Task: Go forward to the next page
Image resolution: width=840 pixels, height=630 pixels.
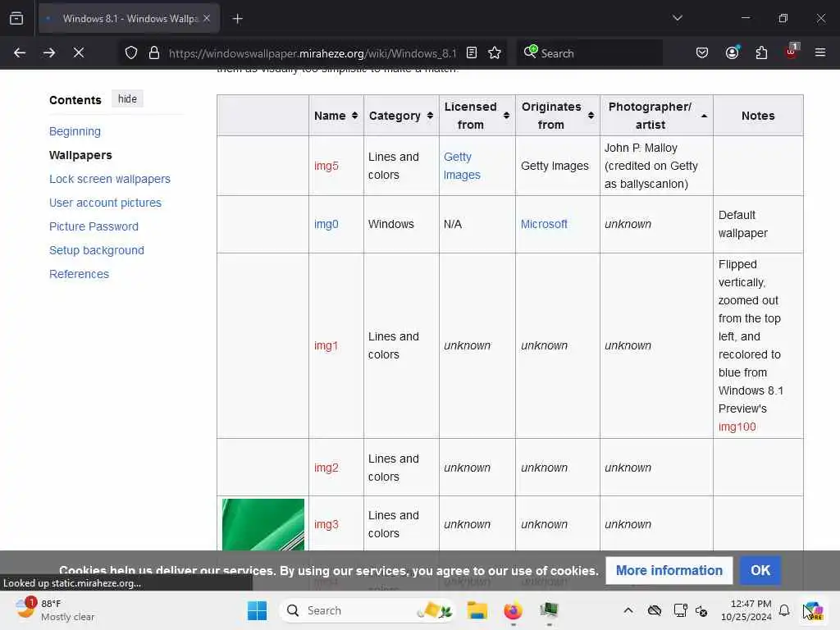Action: tap(48, 52)
